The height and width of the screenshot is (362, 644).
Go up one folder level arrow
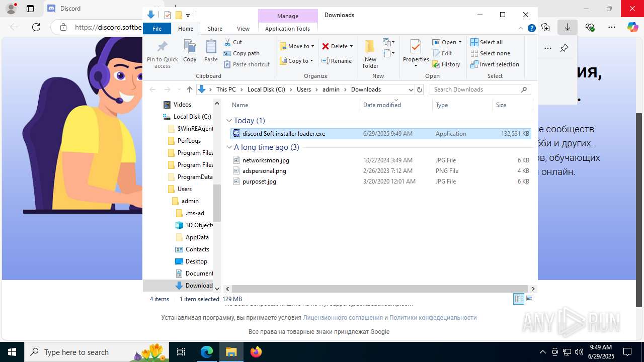pyautogui.click(x=189, y=89)
